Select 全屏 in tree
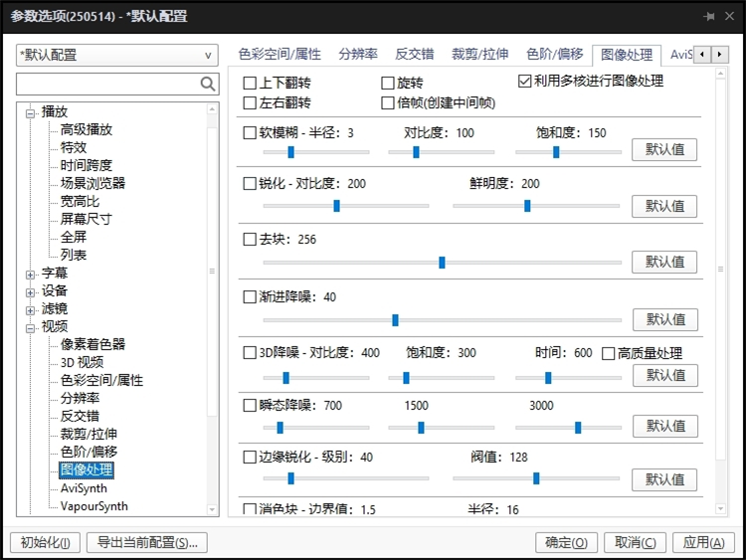The width and height of the screenshot is (746, 560). click(x=74, y=237)
